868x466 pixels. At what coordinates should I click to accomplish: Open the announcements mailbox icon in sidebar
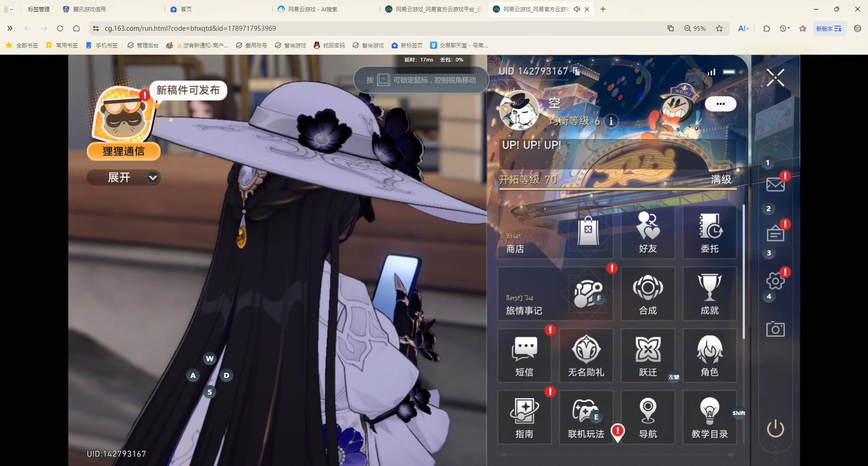(775, 233)
